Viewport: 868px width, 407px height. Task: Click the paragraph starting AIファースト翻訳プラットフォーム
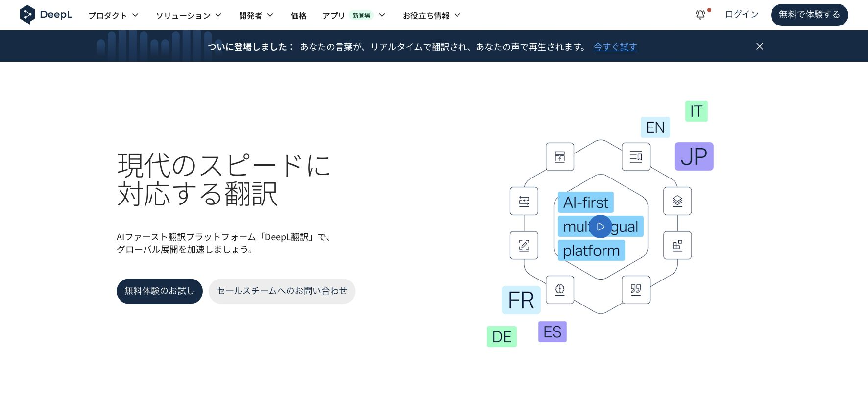coord(225,243)
